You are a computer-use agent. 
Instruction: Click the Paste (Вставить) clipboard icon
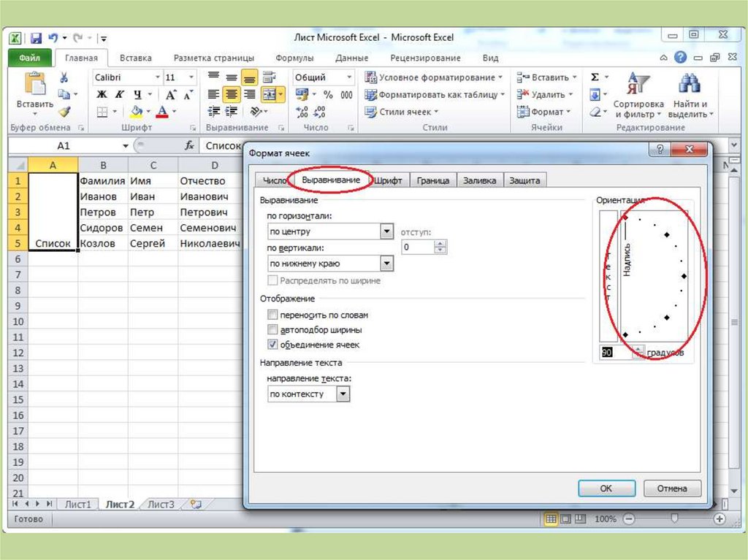coord(34,87)
